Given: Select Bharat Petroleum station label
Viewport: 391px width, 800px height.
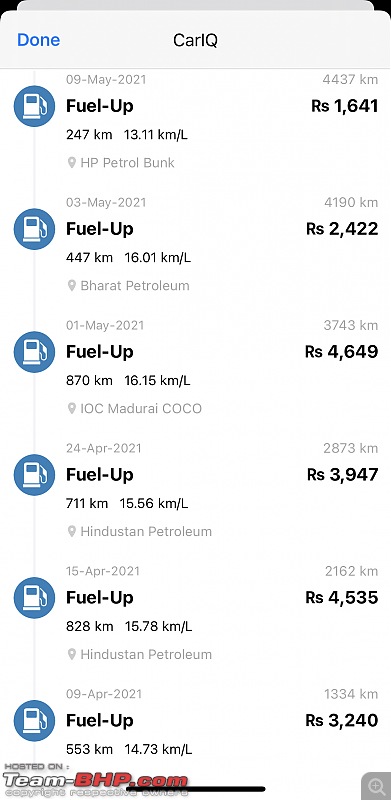Looking at the screenshot, I should click(x=135, y=286).
